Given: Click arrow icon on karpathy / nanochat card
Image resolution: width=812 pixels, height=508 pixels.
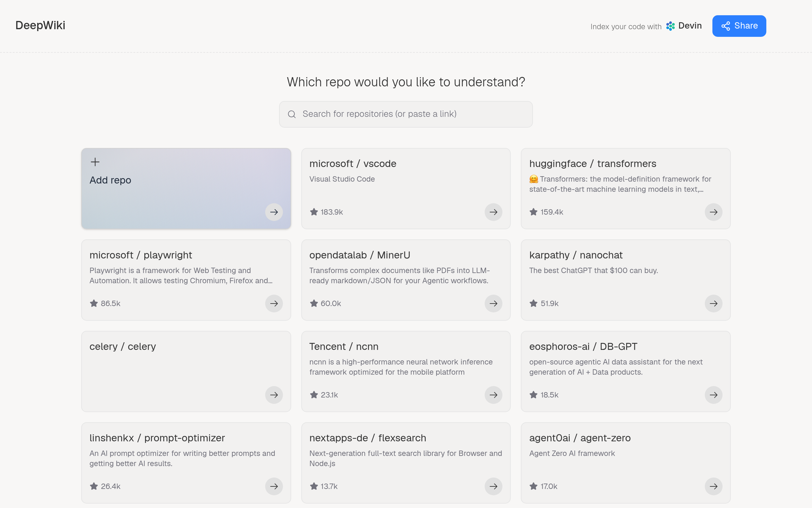Looking at the screenshot, I should (713, 304).
